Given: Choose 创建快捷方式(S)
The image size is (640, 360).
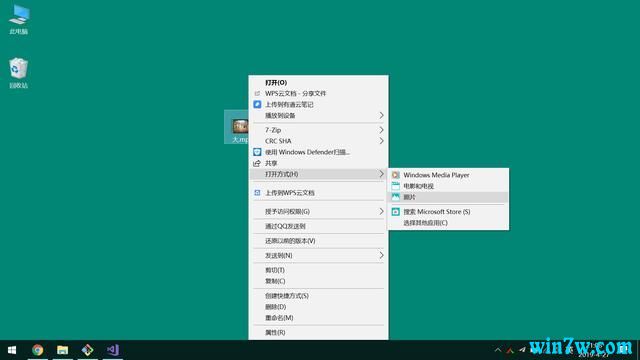Looking at the screenshot, I should tap(318, 296).
